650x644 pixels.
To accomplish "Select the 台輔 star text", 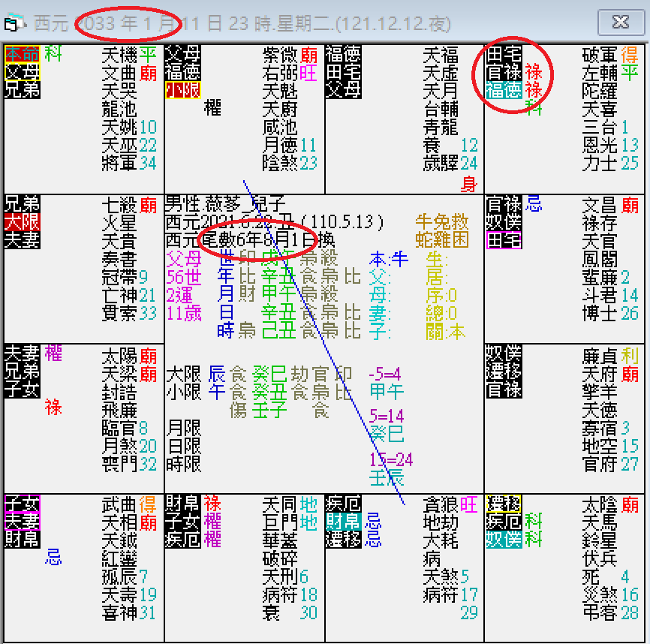I will (x=441, y=109).
